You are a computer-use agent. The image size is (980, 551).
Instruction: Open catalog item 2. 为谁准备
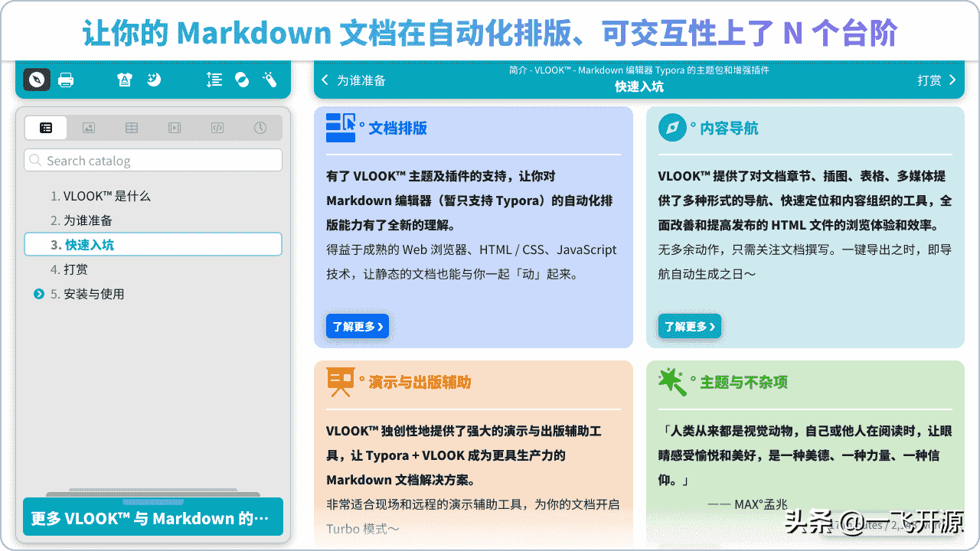pyautogui.click(x=81, y=220)
